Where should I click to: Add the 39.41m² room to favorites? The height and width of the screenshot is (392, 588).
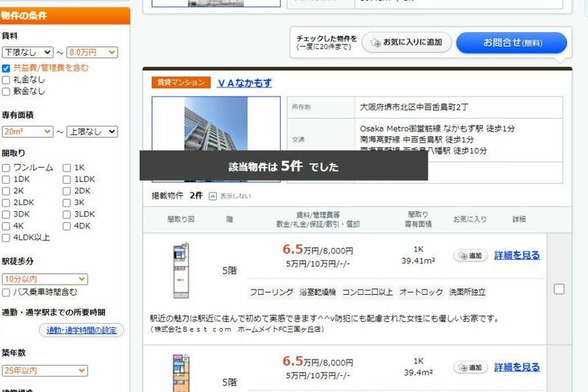pyautogui.click(x=470, y=256)
